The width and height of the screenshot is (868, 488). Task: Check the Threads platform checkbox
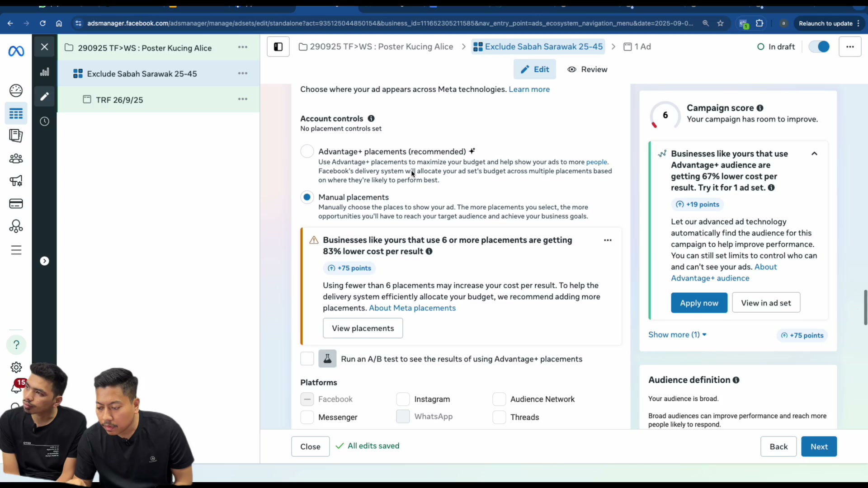[x=499, y=418]
